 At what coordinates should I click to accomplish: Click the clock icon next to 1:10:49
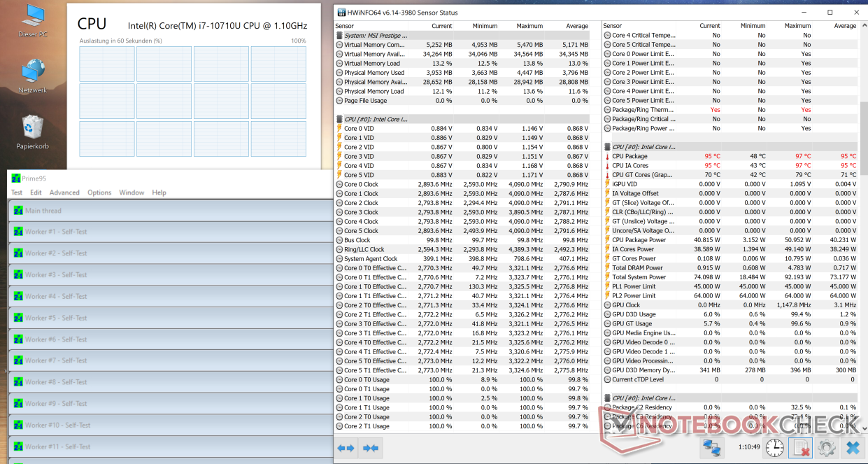click(774, 447)
